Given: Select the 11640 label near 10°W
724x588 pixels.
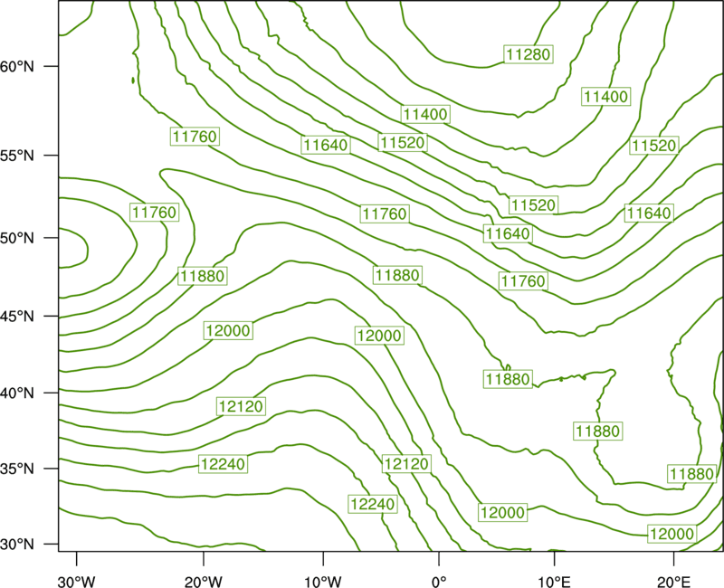Looking at the screenshot, I should click(x=326, y=145).
